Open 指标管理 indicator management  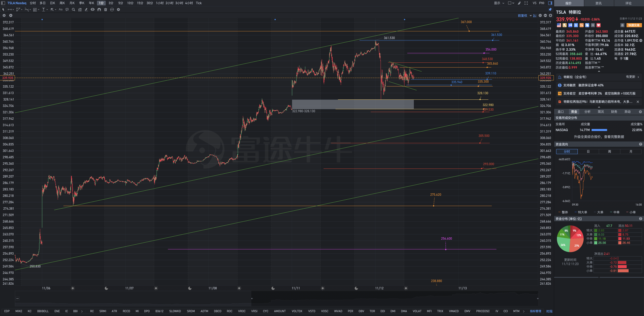point(536,311)
